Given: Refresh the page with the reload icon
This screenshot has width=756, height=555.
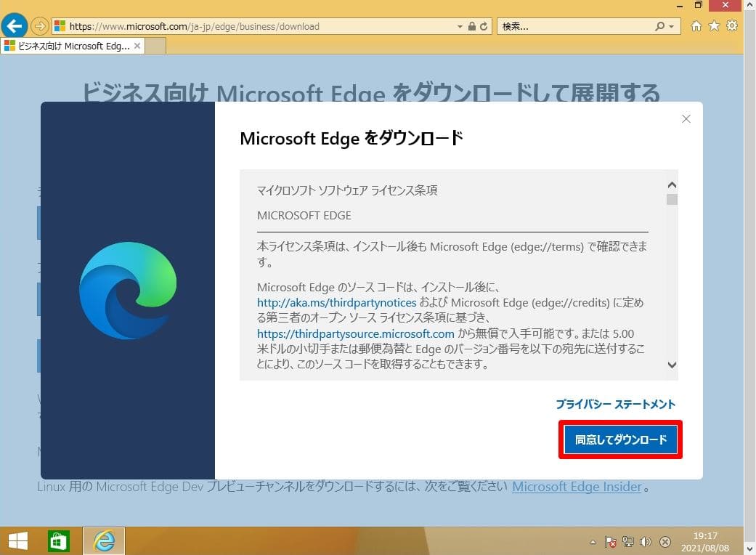Looking at the screenshot, I should (484, 27).
